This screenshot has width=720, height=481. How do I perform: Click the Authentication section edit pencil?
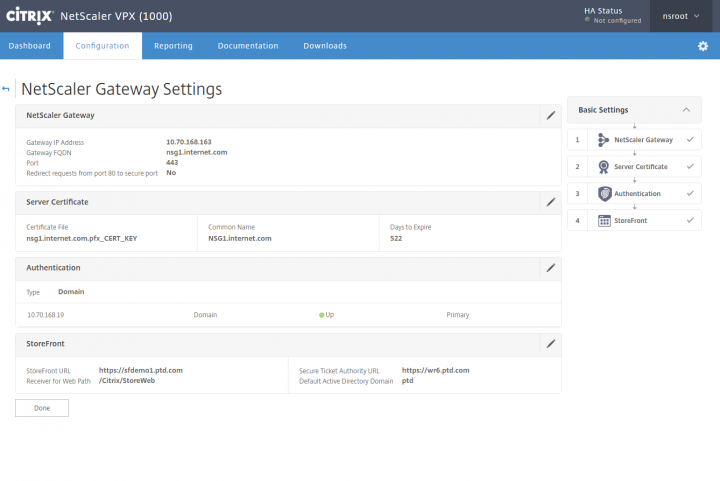[x=550, y=268]
